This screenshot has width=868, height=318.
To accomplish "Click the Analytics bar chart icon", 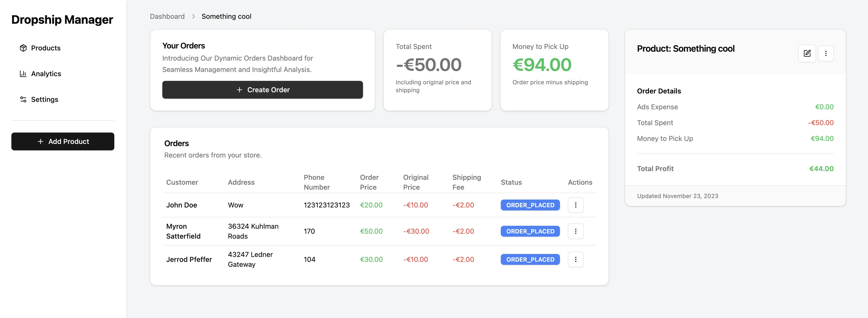I will 23,74.
